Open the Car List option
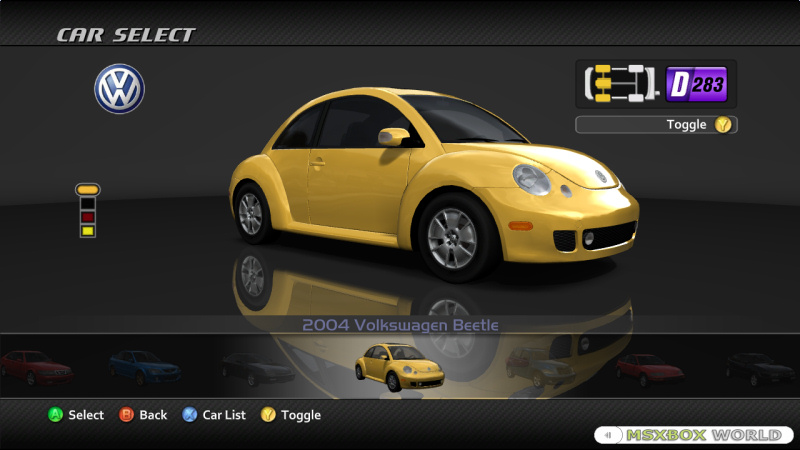 click(224, 415)
